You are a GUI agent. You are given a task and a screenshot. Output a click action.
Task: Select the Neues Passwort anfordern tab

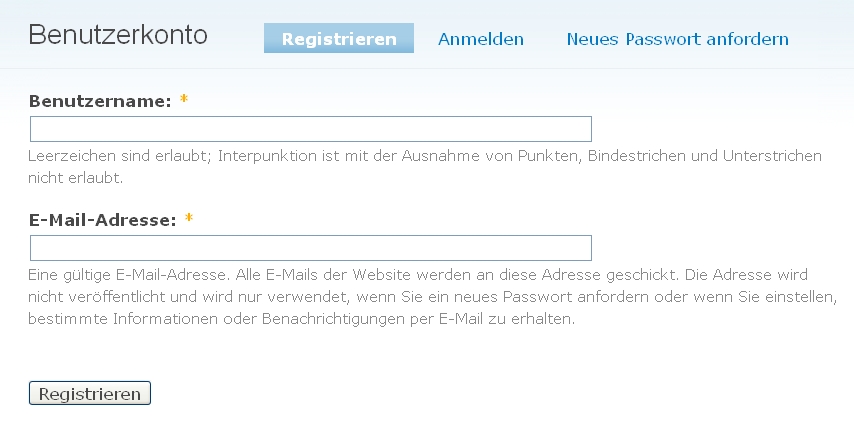[677, 39]
